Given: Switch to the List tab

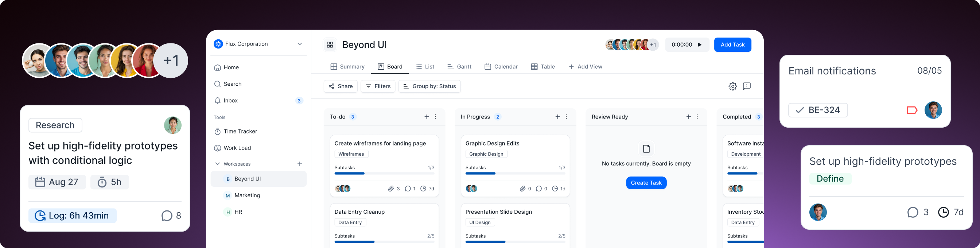Looking at the screenshot, I should click(425, 67).
